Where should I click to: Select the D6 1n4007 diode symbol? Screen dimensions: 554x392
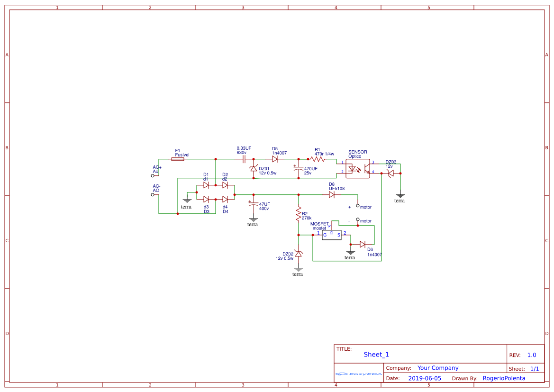[363, 244]
